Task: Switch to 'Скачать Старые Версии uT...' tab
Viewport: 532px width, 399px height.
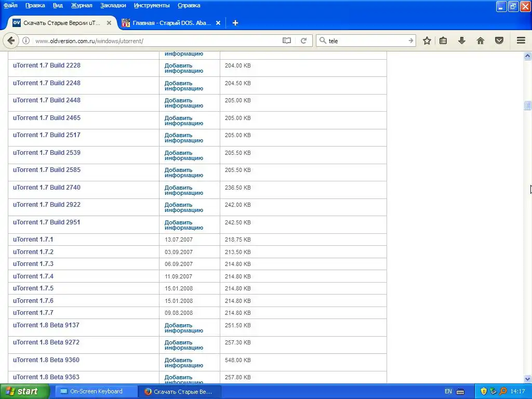Action: [62, 23]
